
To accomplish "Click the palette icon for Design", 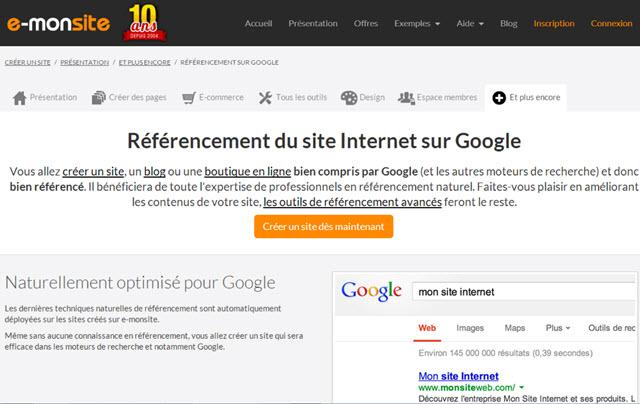I will (x=349, y=98).
